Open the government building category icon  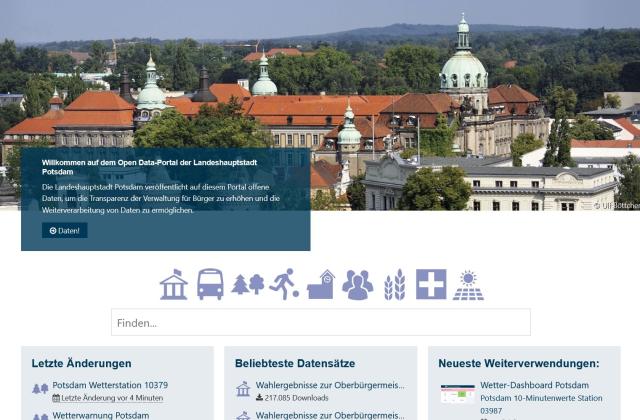click(x=174, y=284)
